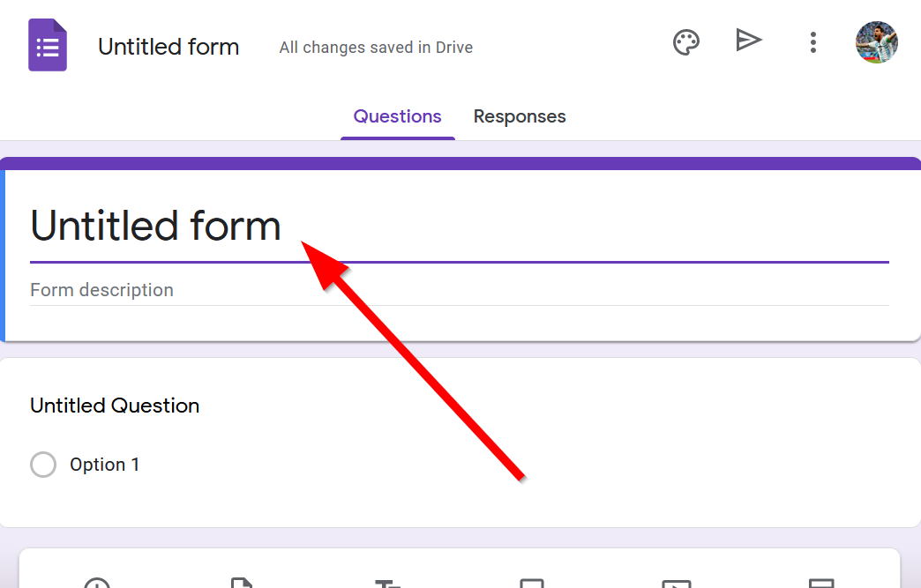Click the Form description field

[x=102, y=290]
